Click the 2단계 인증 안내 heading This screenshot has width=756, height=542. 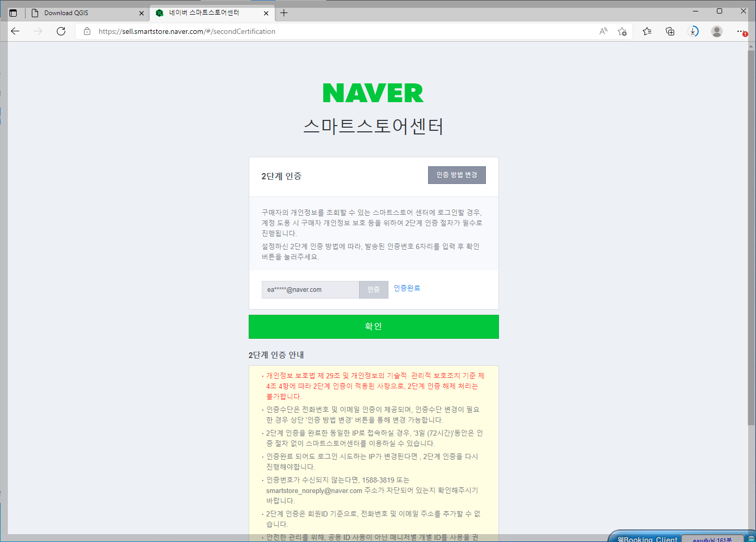click(x=276, y=355)
